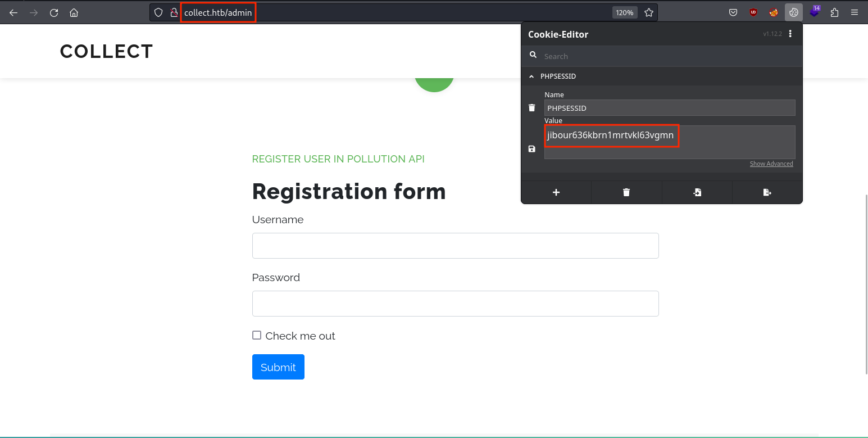Open the Pocket save icon
Image resolution: width=868 pixels, height=438 pixels.
733,12
